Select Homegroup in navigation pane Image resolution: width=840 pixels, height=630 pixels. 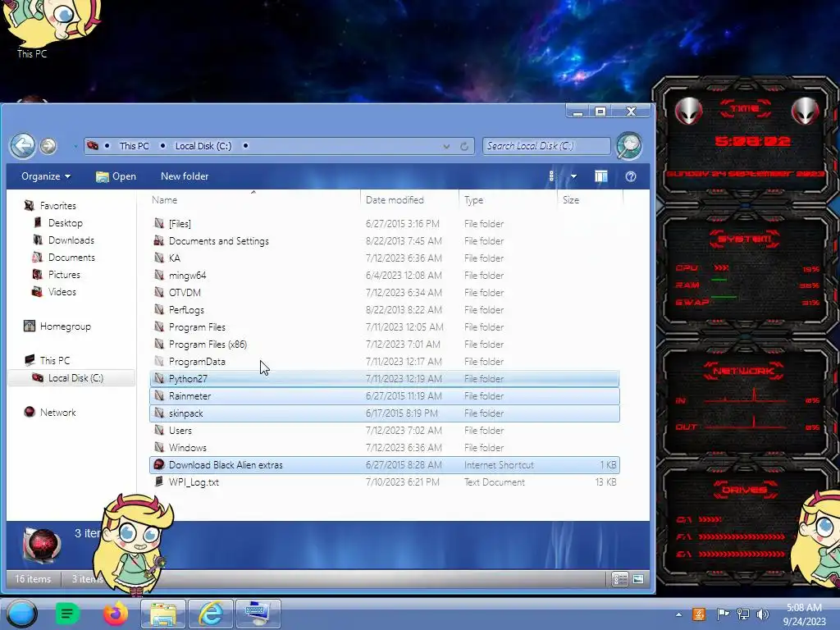pos(65,326)
